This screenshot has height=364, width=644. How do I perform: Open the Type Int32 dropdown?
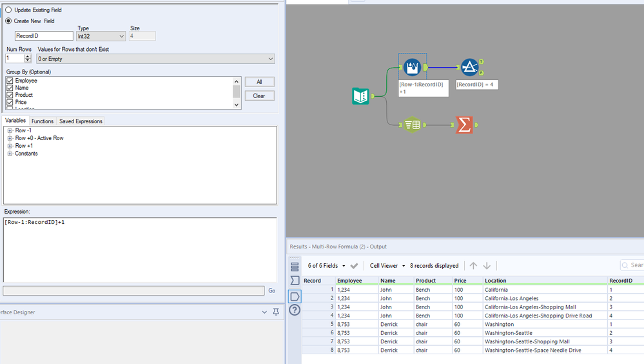101,36
